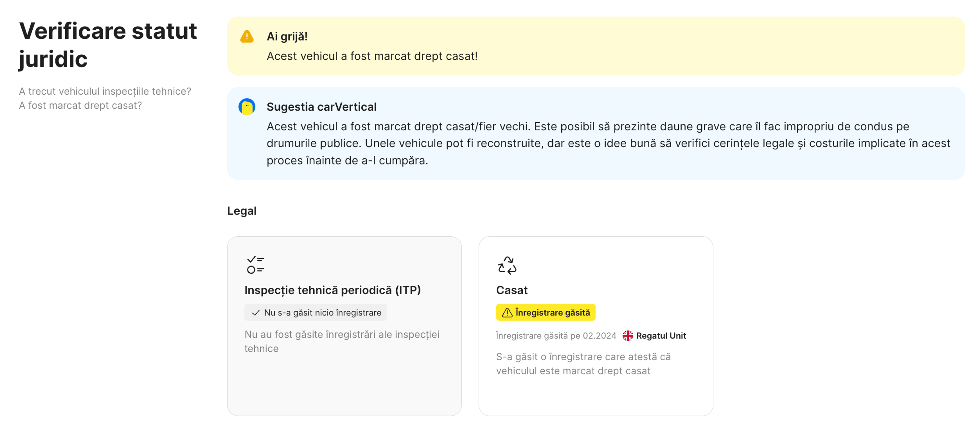Screen dimensions: 980x430
Task: Click the Înregistrare găsită status badge
Action: [546, 312]
